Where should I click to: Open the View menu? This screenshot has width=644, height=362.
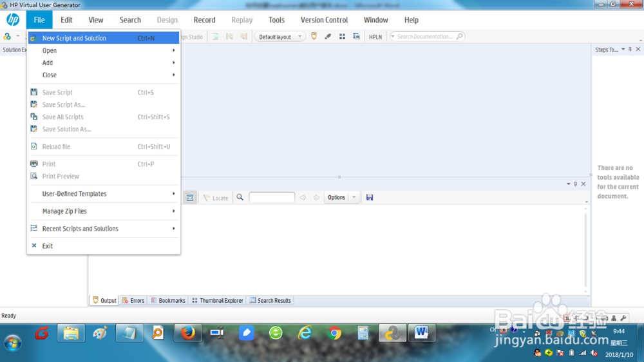pyautogui.click(x=96, y=20)
